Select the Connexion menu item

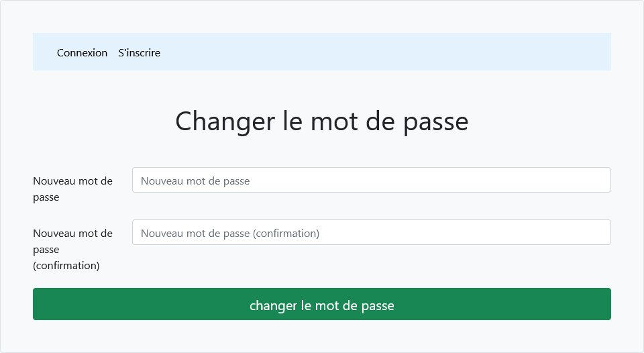pyautogui.click(x=82, y=52)
